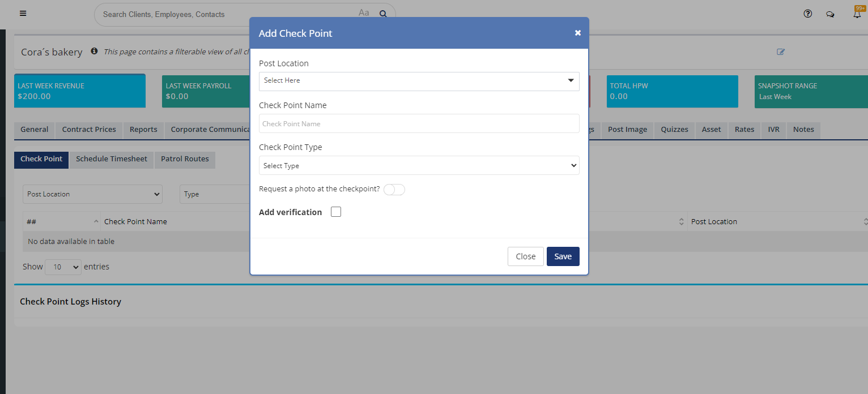This screenshot has width=868, height=394.
Task: Open the Post Location filter dropdown
Action: pyautogui.click(x=92, y=194)
